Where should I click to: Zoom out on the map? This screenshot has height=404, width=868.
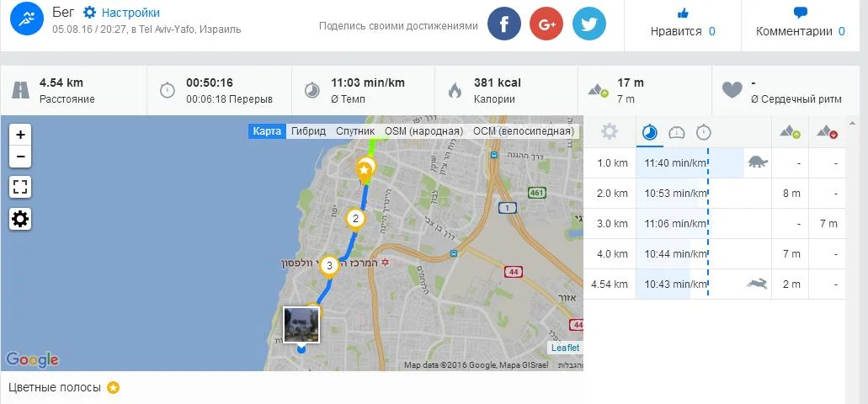[x=20, y=157]
